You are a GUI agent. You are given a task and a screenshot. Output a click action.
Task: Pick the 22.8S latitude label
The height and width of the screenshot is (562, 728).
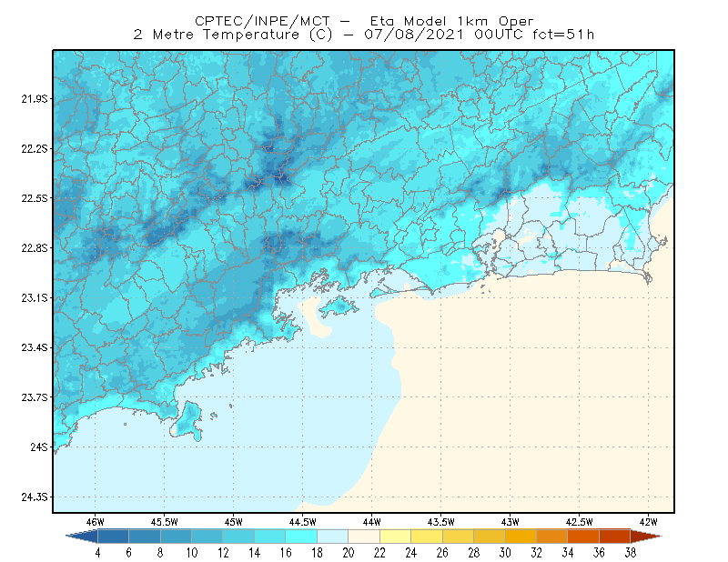(35, 248)
